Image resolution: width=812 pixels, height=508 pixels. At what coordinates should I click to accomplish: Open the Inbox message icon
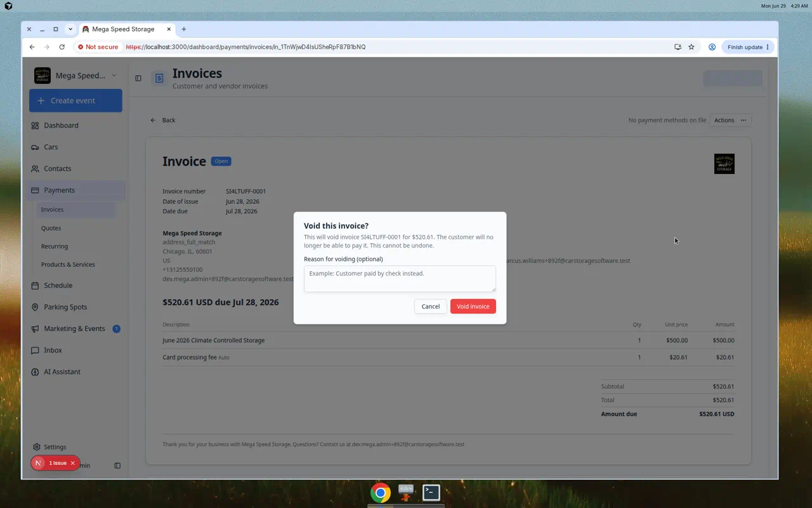pyautogui.click(x=35, y=351)
